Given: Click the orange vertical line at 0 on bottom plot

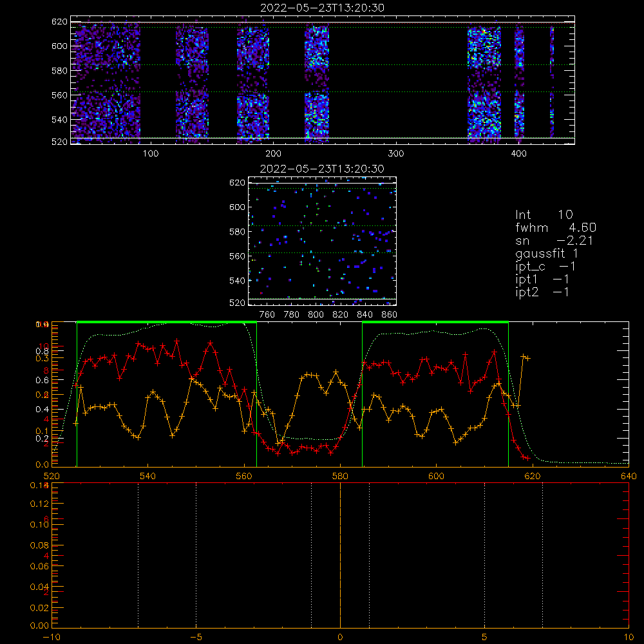Looking at the screenshot, I should tap(340, 556).
